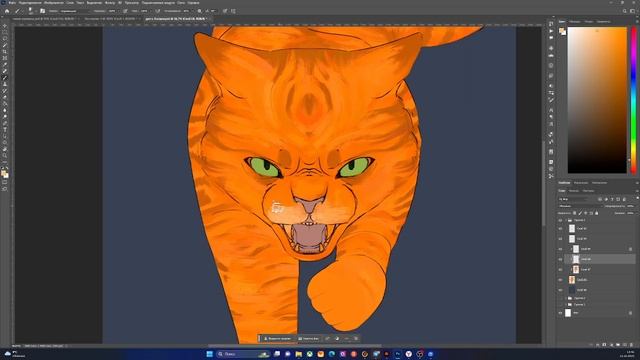Viewport: 640px width, 360px height.
Task: Open contextual task bar settings icon
Action: click(x=356, y=338)
